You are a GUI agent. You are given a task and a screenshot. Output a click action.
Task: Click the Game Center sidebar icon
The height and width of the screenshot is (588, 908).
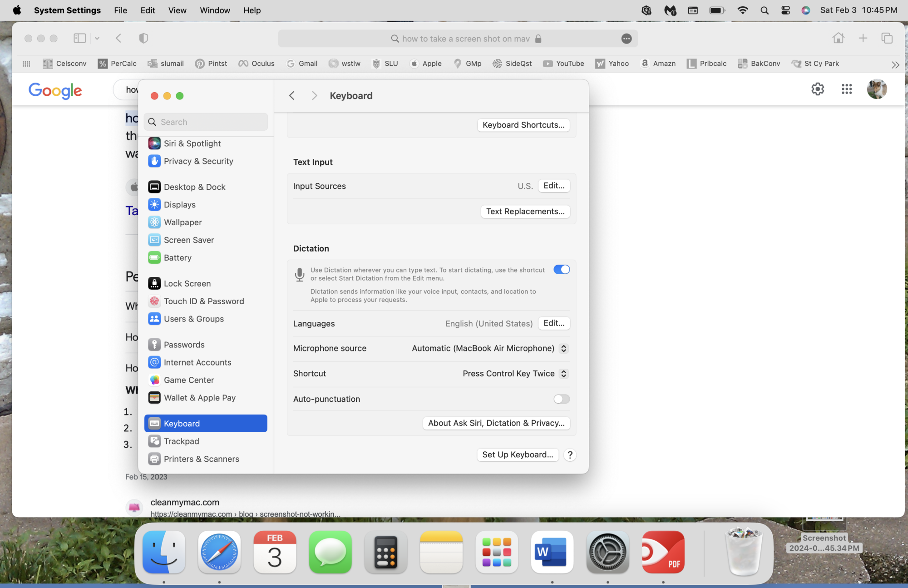[154, 380]
